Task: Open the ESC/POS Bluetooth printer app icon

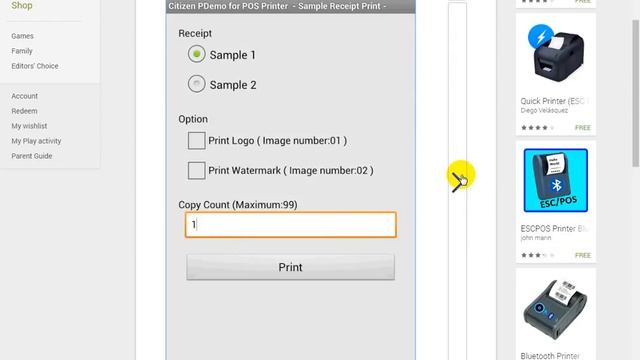Action: coord(556,180)
